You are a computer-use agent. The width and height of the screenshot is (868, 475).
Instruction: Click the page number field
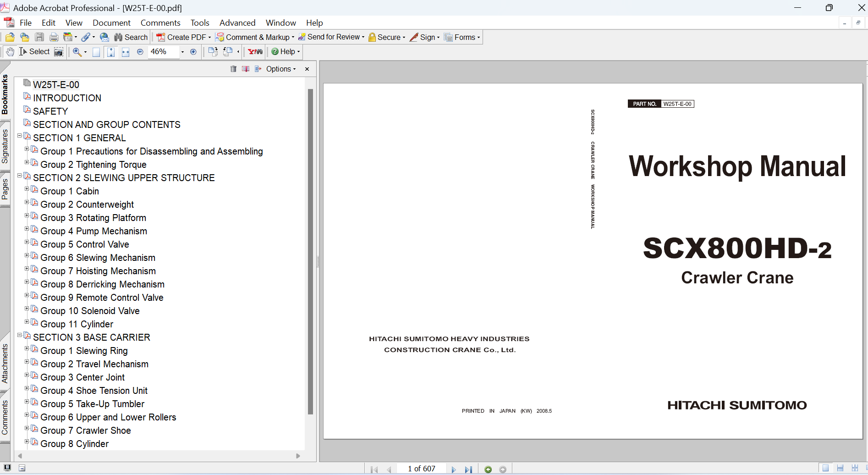422,469
